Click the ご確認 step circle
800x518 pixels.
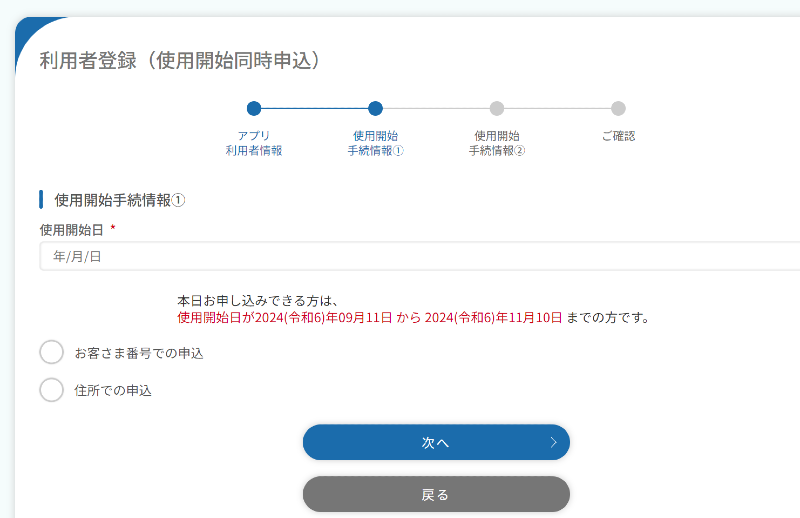pos(618,108)
